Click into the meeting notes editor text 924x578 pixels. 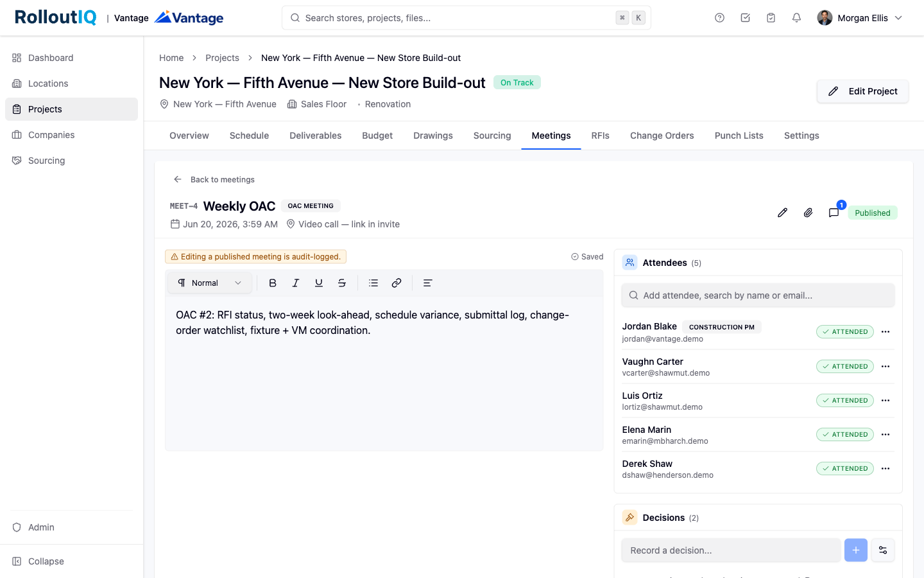coord(372,322)
